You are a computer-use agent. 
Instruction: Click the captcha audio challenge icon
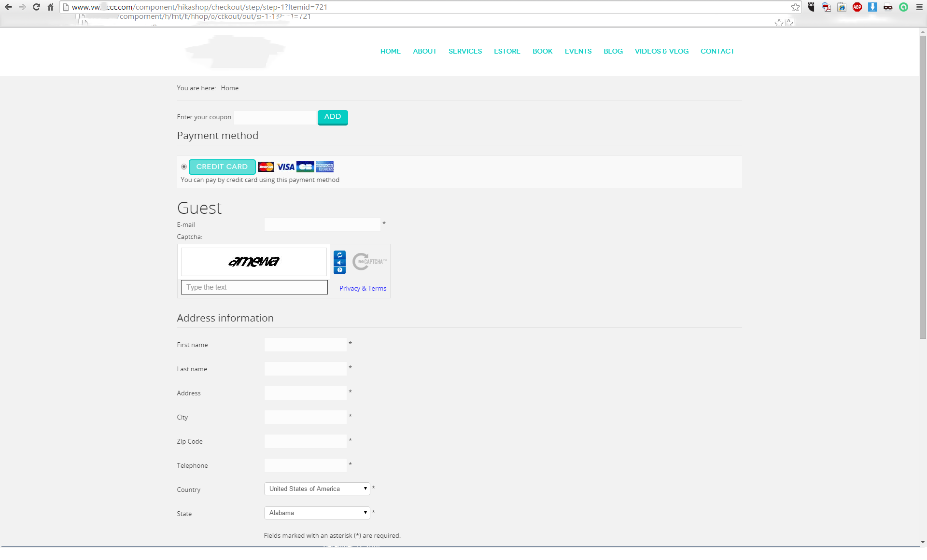click(339, 263)
